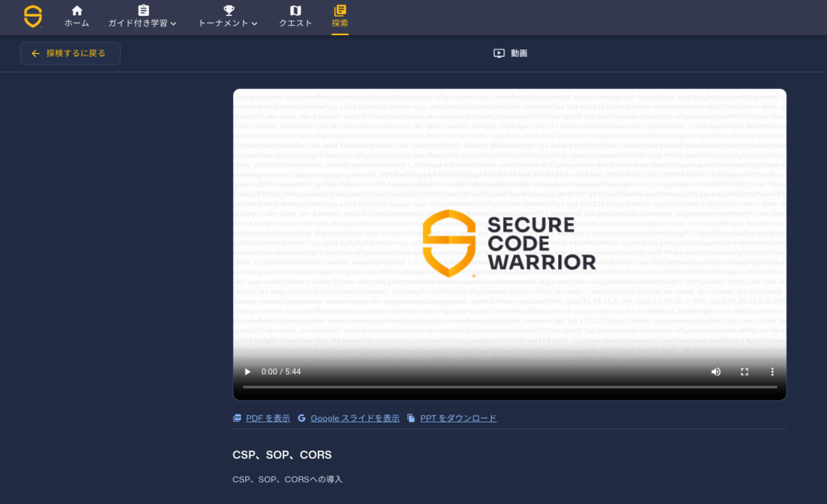
Task: Click the 探索 library icon
Action: click(x=340, y=10)
